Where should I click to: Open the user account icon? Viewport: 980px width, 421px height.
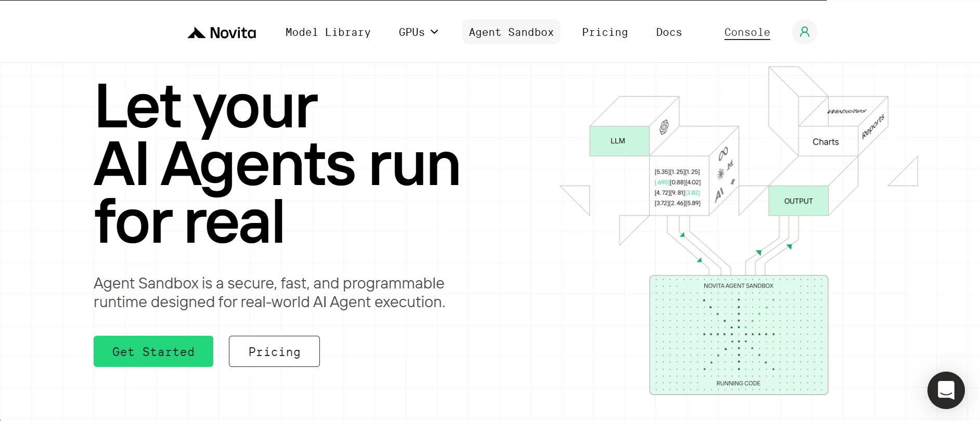[x=804, y=32]
